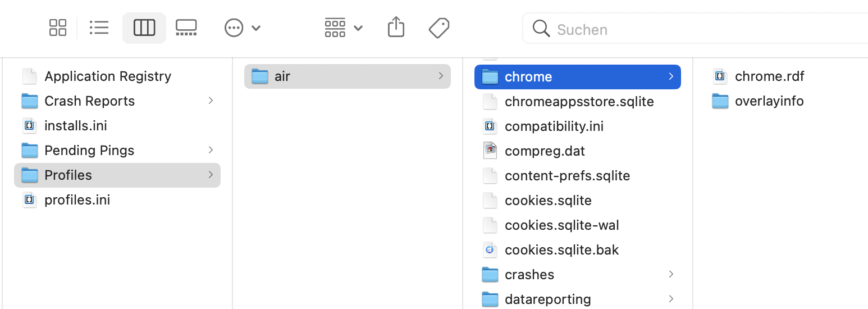Screen dimensions: 868x309
Task: Open the more actions ellipsis menu
Action: pyautogui.click(x=242, y=28)
